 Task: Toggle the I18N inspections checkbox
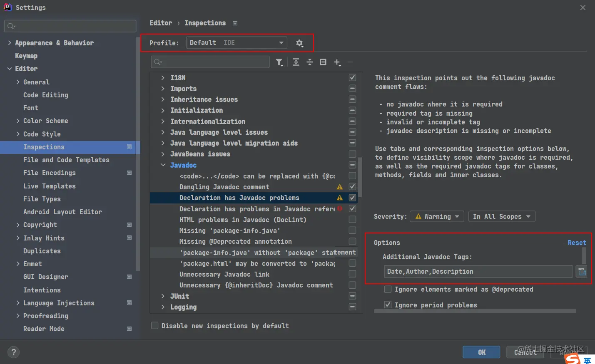[352, 77]
